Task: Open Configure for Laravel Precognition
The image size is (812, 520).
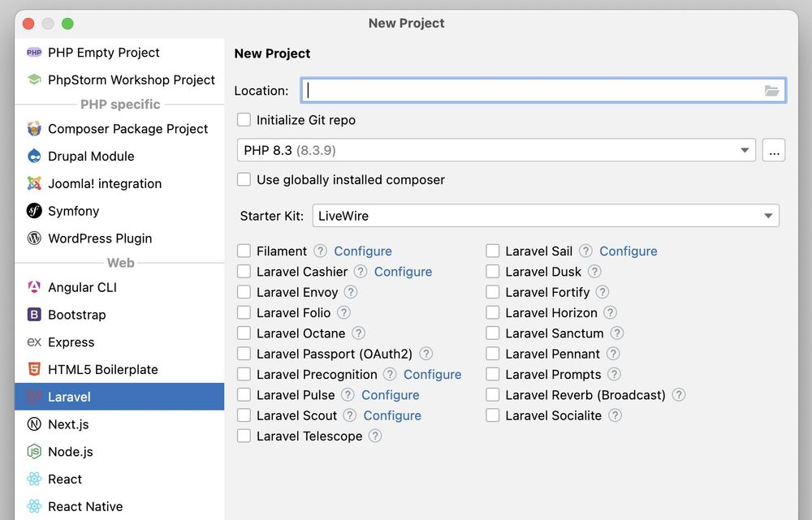Action: (x=433, y=374)
